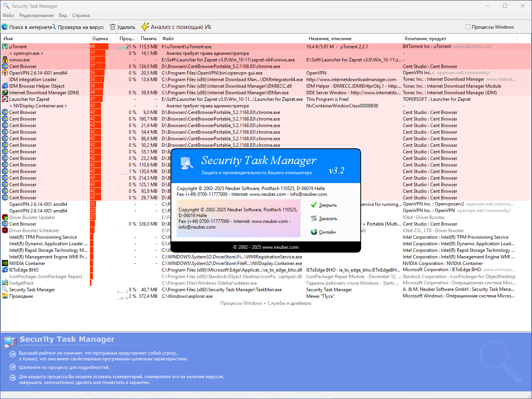The image size is (532, 399).
Task: Sort by the Память column header
Action: (x=149, y=39)
